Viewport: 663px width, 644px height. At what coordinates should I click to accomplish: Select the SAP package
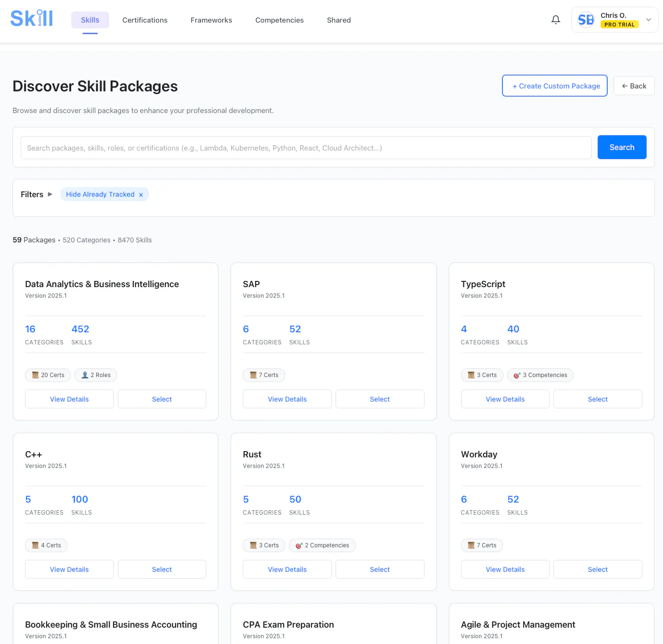pyautogui.click(x=380, y=399)
